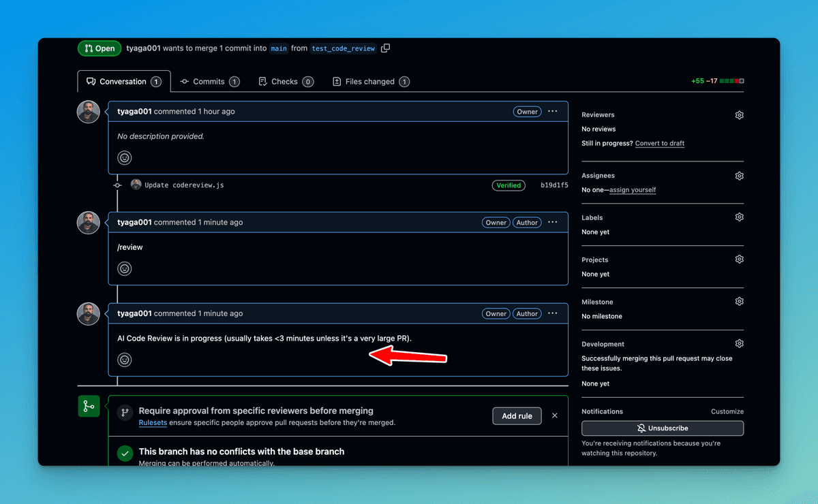Open the Milestone gear settings
818x504 pixels.
739,302
